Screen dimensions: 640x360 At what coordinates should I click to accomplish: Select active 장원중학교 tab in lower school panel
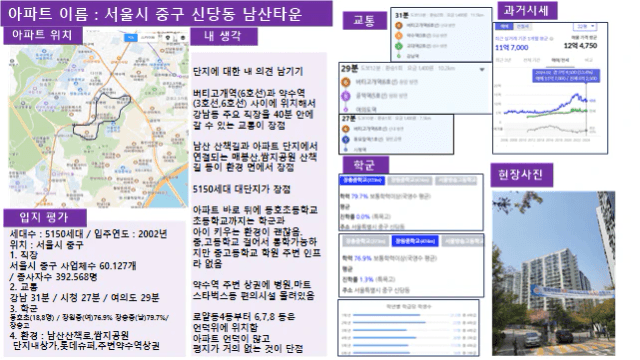415,241
